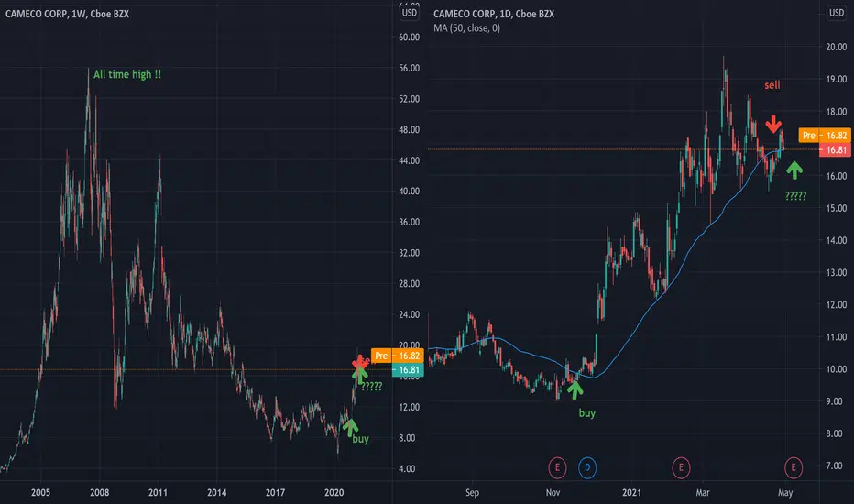Click the orange Pre 16.82 label on the weekly chart
Image resolution: width=854 pixels, height=504 pixels.
click(397, 356)
